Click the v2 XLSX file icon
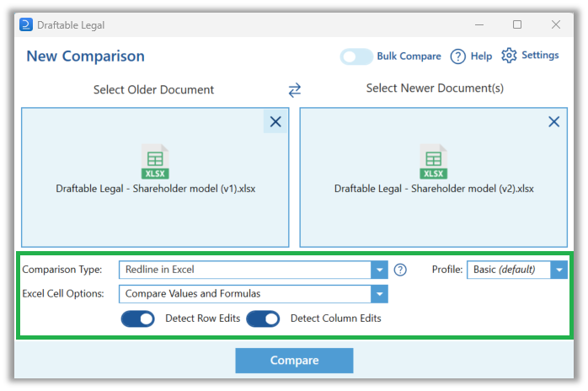The image size is (588, 391). [x=434, y=161]
